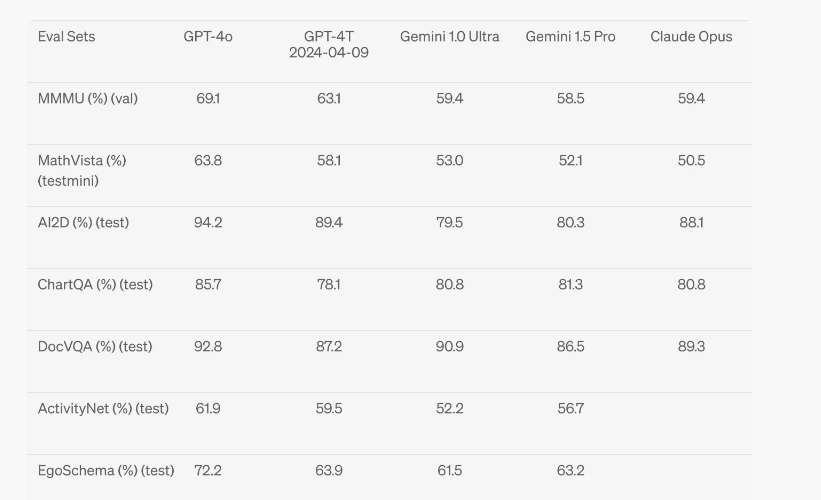The image size is (821, 500).
Task: Select Gemini 1.5 Pro ChartQA value 81.3
Action: [x=570, y=284]
